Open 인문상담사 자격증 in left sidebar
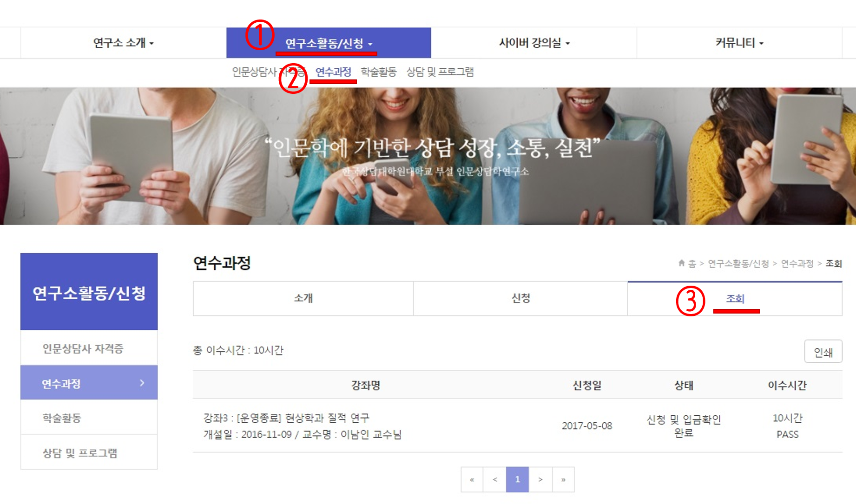This screenshot has width=856, height=504. point(83,348)
